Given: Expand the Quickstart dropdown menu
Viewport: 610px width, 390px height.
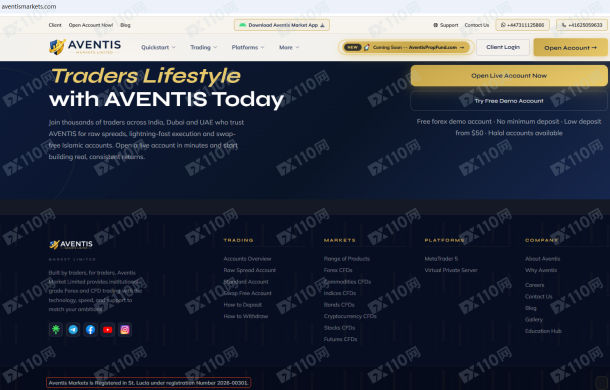Looking at the screenshot, I should 158,47.
